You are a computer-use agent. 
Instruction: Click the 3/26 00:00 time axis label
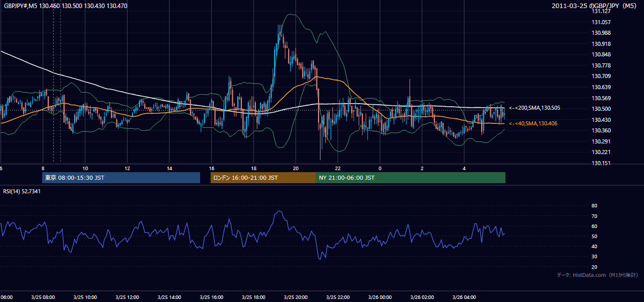pyautogui.click(x=380, y=297)
